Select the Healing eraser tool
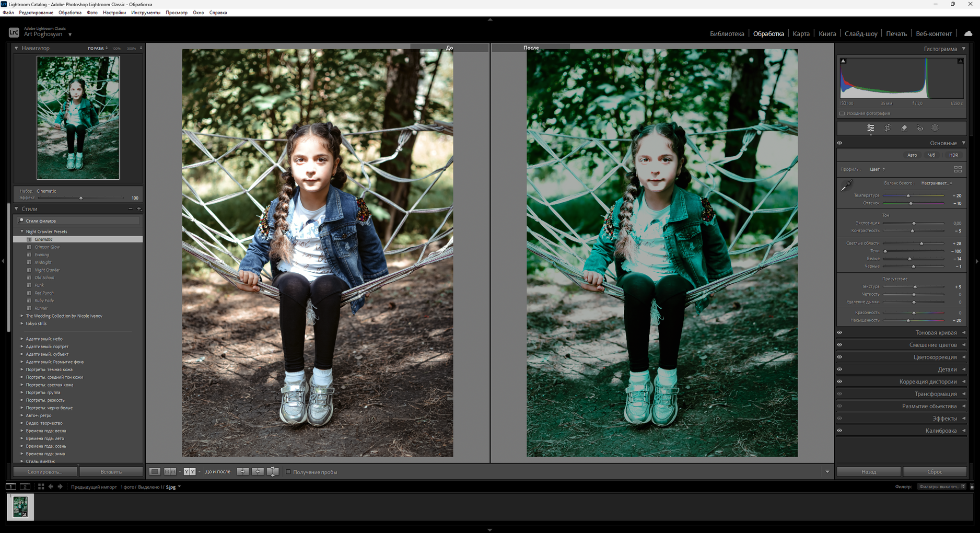The width and height of the screenshot is (980, 533). coord(904,128)
